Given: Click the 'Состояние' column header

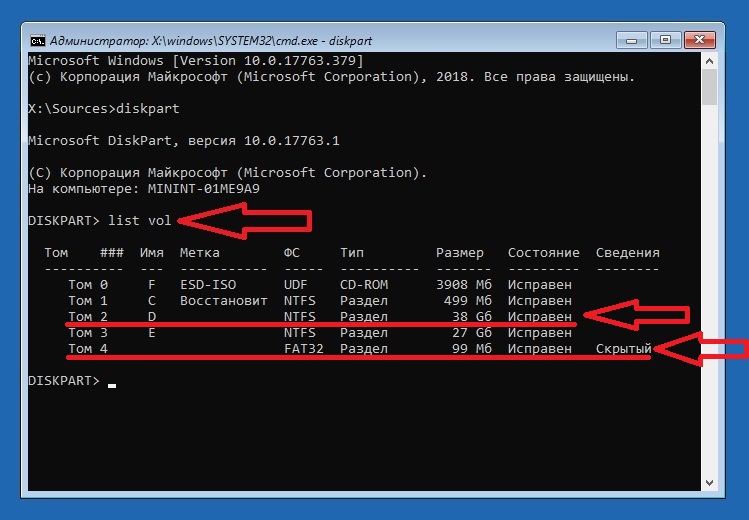Looking at the screenshot, I should [544, 253].
